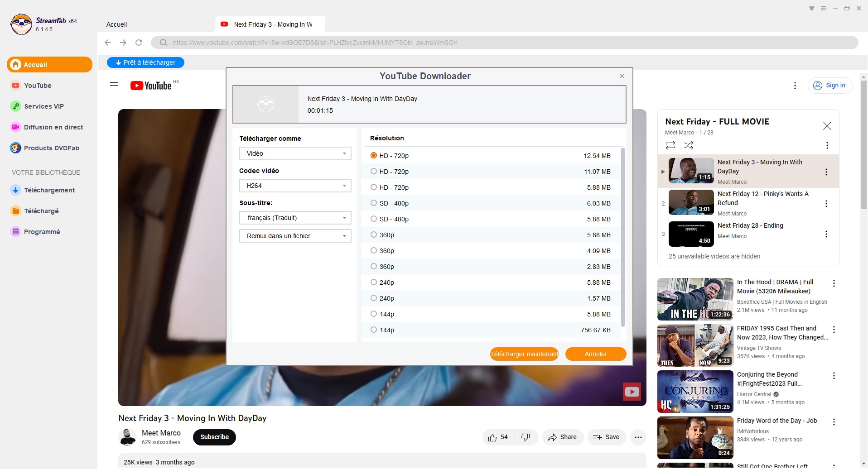Go forward with the browser forward arrow
This screenshot has width=868, height=469.
123,43
